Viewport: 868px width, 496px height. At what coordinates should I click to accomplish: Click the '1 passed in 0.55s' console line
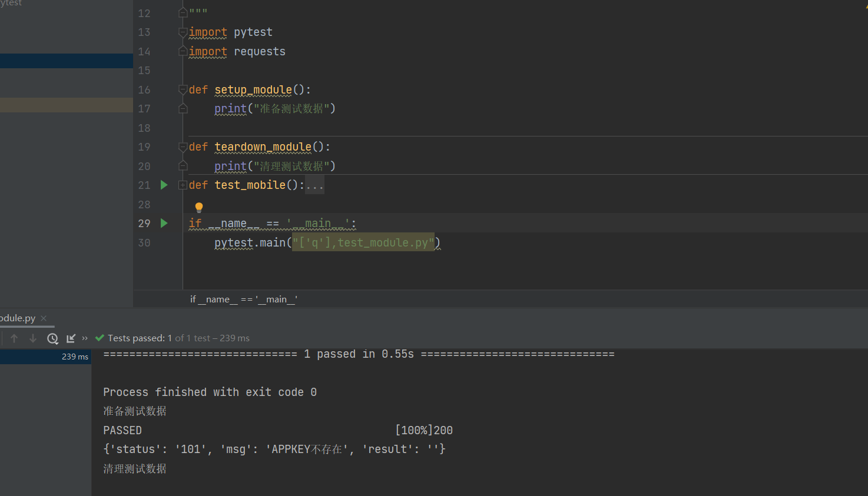[x=359, y=354]
